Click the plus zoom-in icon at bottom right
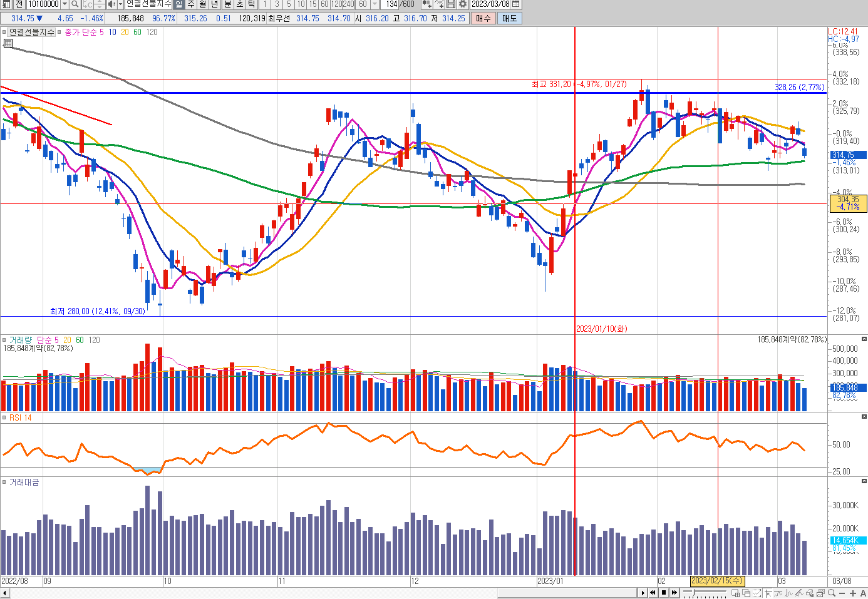Viewport: 868px width, 599px height. (x=852, y=593)
